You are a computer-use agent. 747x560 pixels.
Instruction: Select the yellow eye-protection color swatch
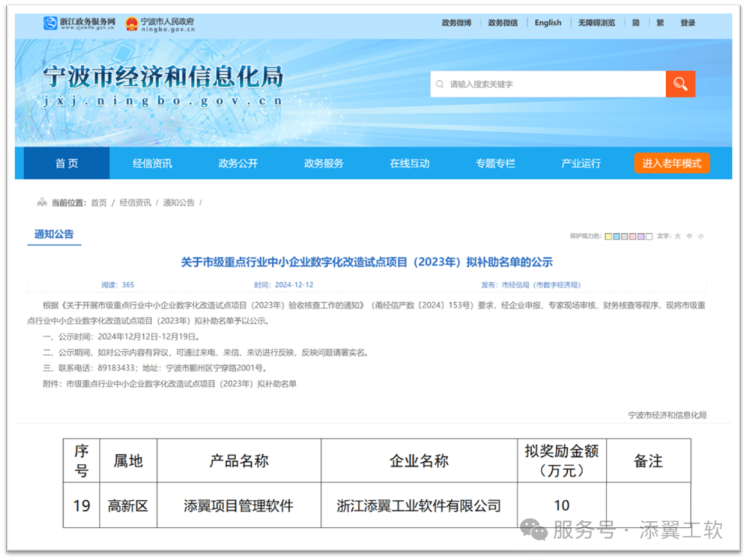[x=608, y=236]
